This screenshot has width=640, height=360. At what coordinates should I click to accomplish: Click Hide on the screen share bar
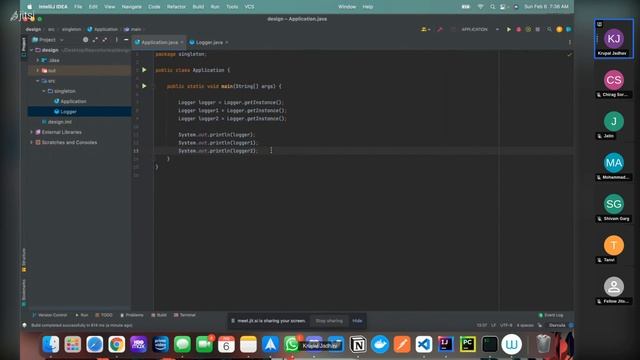click(357, 321)
